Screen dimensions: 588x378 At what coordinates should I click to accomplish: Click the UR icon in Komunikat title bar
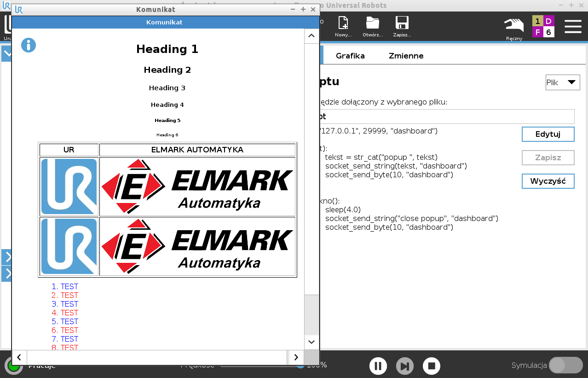[x=19, y=10]
